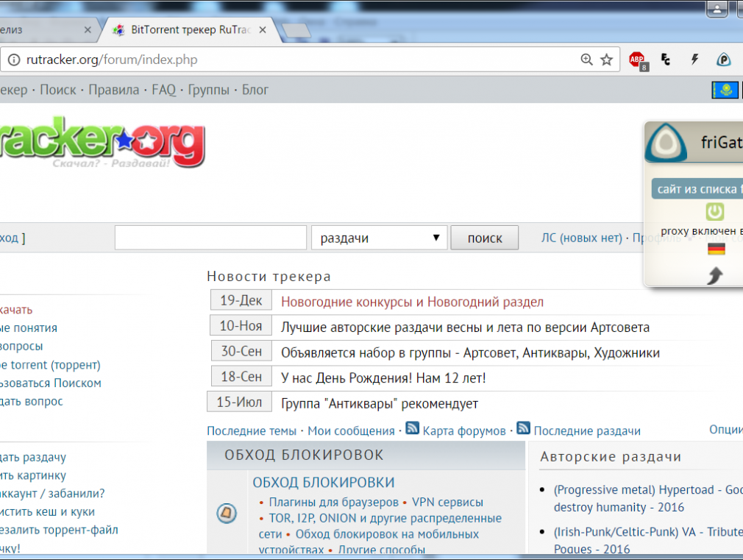Open VPN сервисы subforum
This screenshot has width=743, height=560.
(447, 502)
